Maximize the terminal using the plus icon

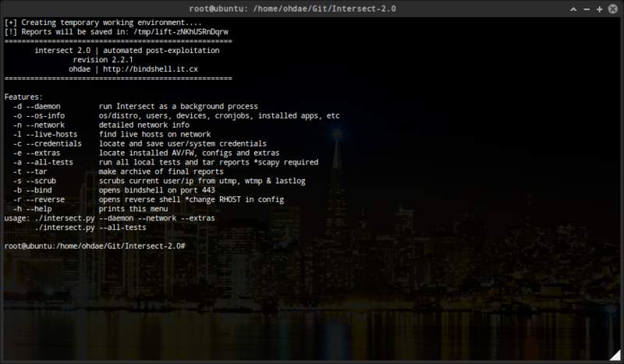[600, 9]
